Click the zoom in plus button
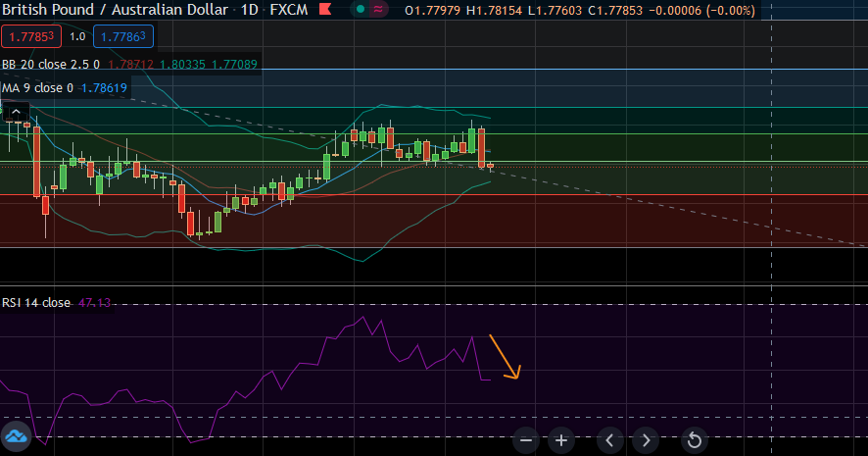 coord(560,439)
